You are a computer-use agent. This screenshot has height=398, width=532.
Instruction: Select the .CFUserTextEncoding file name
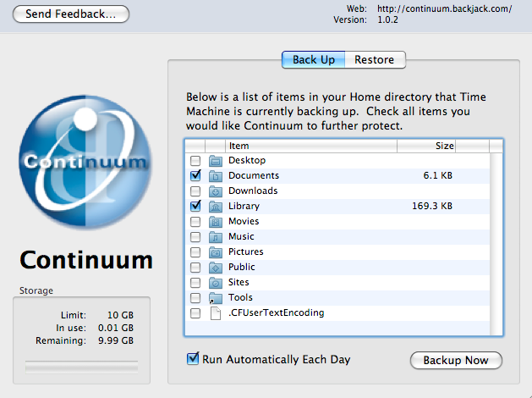click(277, 312)
